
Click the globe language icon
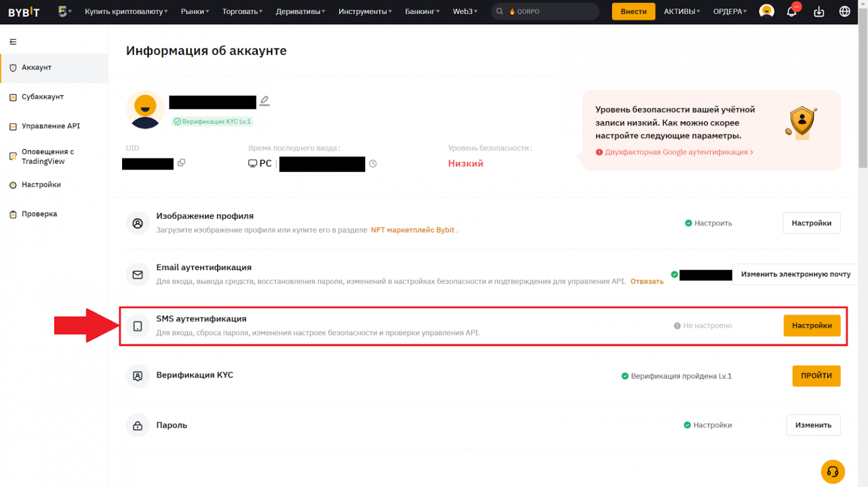844,11
